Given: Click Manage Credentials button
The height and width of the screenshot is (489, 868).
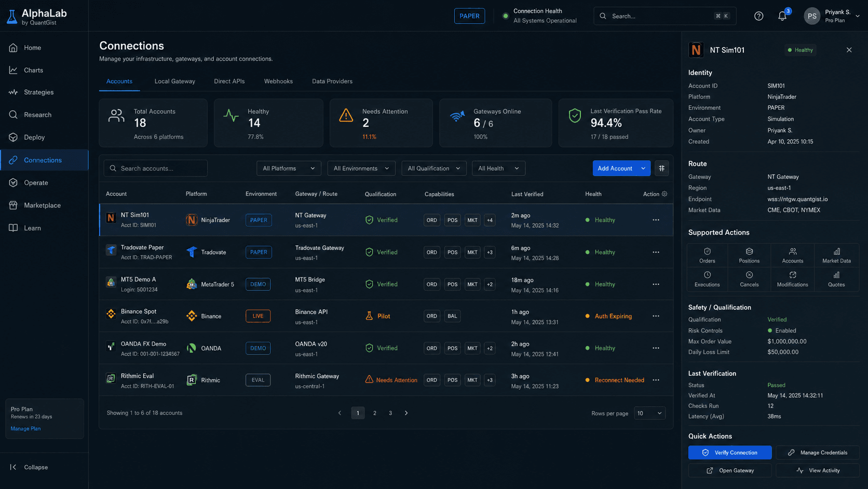Looking at the screenshot, I should click(x=818, y=453).
